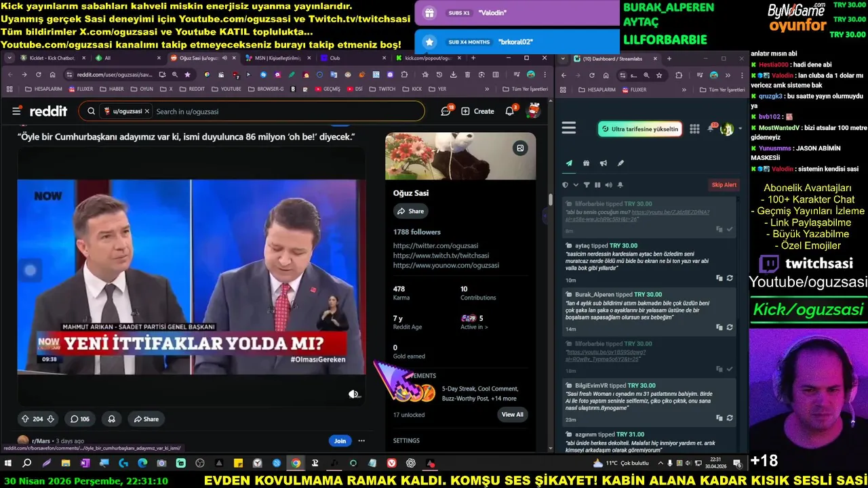Switch to the Club browser tab
Image resolution: width=868 pixels, height=488 pixels.
tap(353, 58)
